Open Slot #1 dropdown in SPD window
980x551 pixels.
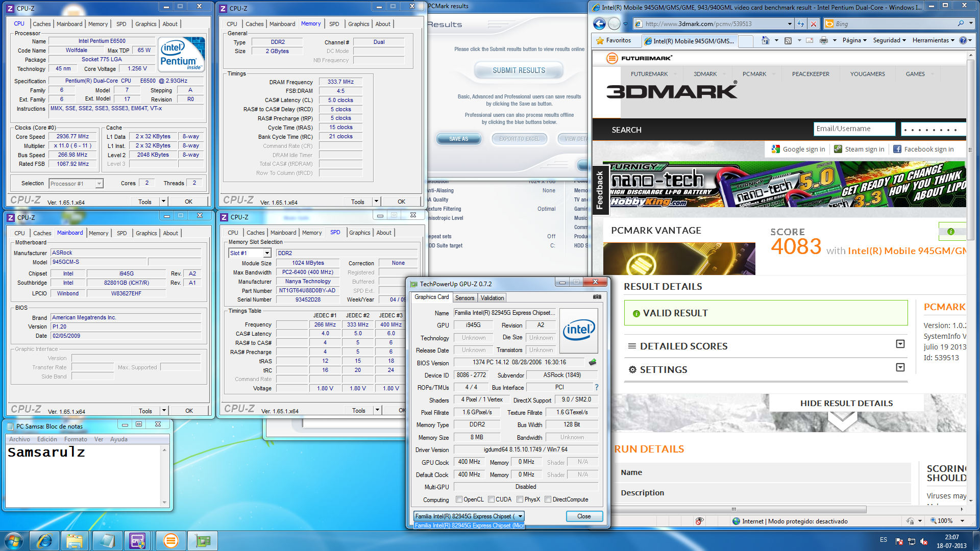click(x=266, y=253)
